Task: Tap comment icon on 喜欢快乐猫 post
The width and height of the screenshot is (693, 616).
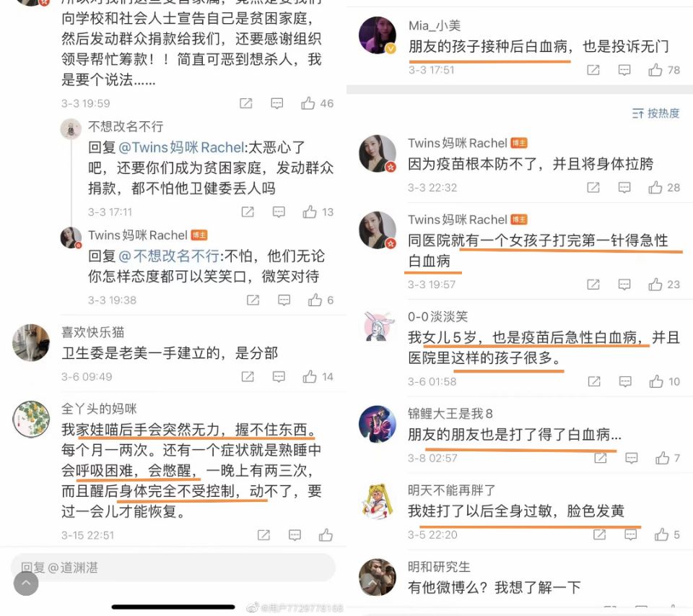Action: 279,377
